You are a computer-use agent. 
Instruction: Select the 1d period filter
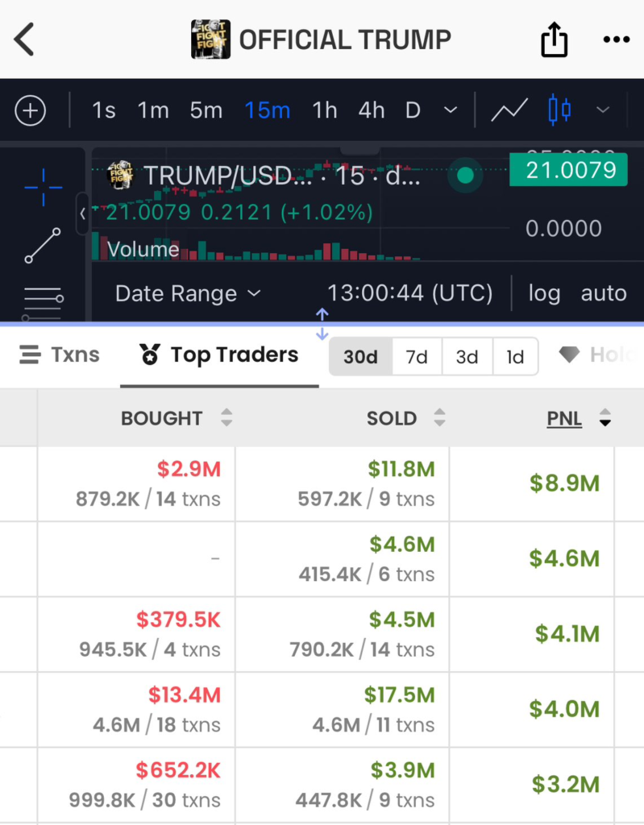coord(515,357)
